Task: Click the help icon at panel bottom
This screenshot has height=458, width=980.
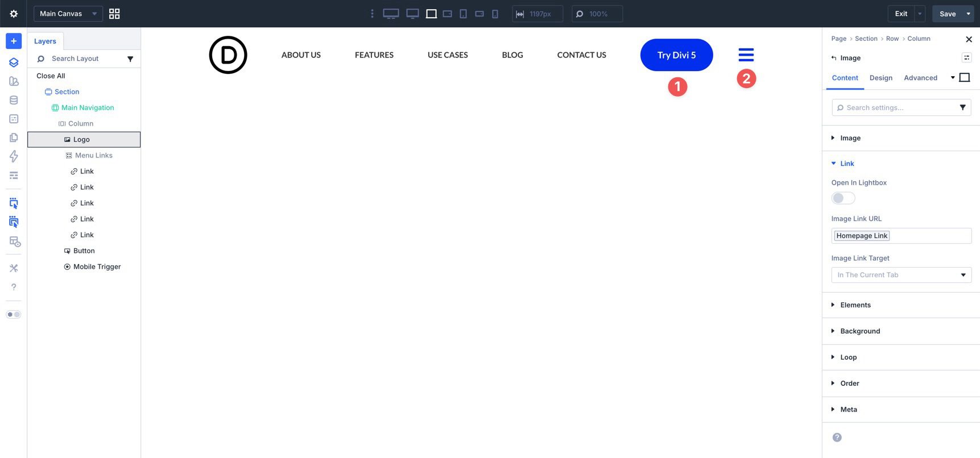Action: pyautogui.click(x=837, y=437)
